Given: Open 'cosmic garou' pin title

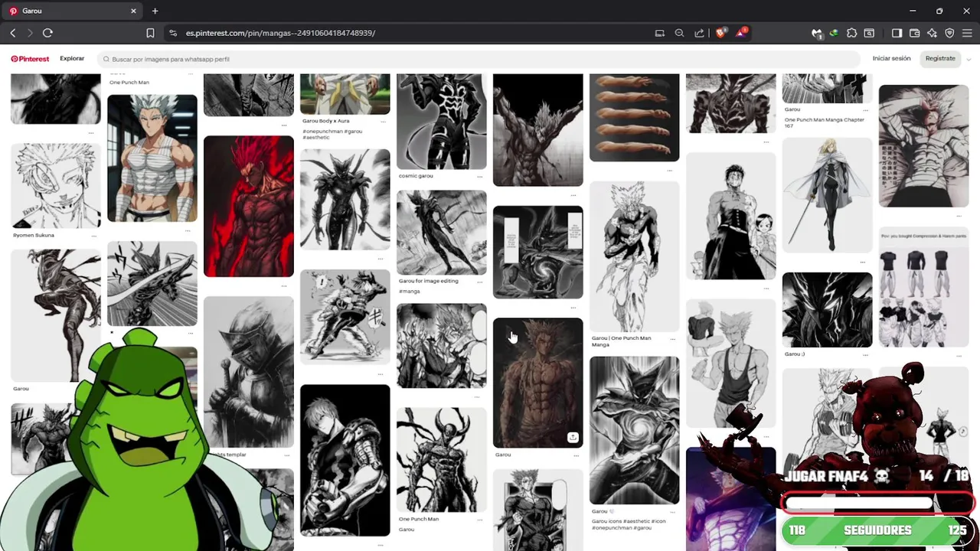Looking at the screenshot, I should click(416, 176).
